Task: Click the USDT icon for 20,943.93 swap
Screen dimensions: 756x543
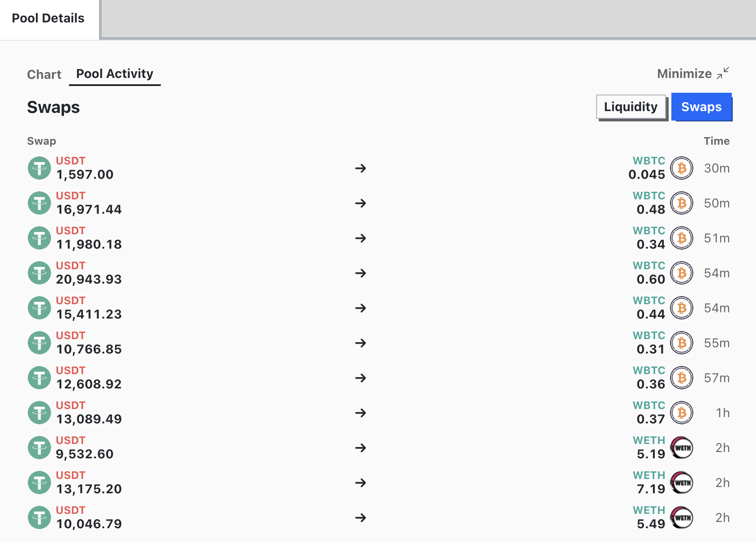Action: pos(39,273)
